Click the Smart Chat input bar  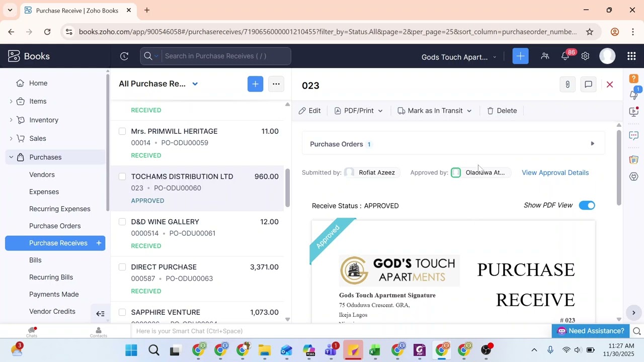coord(342,331)
